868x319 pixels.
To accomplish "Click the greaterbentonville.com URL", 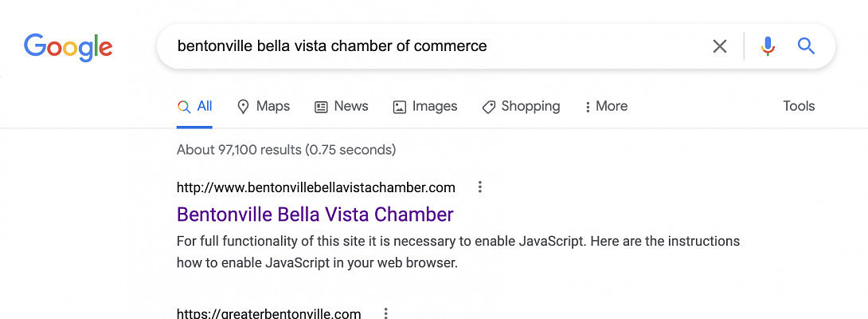I will tap(268, 313).
